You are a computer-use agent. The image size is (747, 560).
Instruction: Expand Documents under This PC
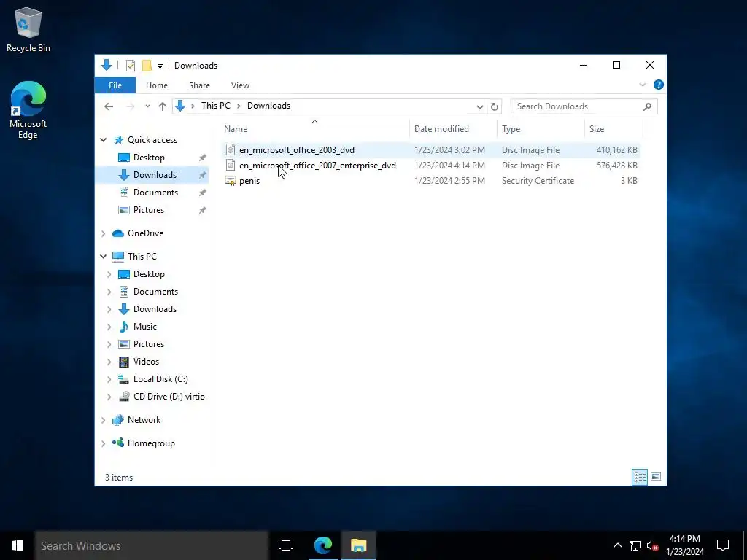tap(109, 292)
